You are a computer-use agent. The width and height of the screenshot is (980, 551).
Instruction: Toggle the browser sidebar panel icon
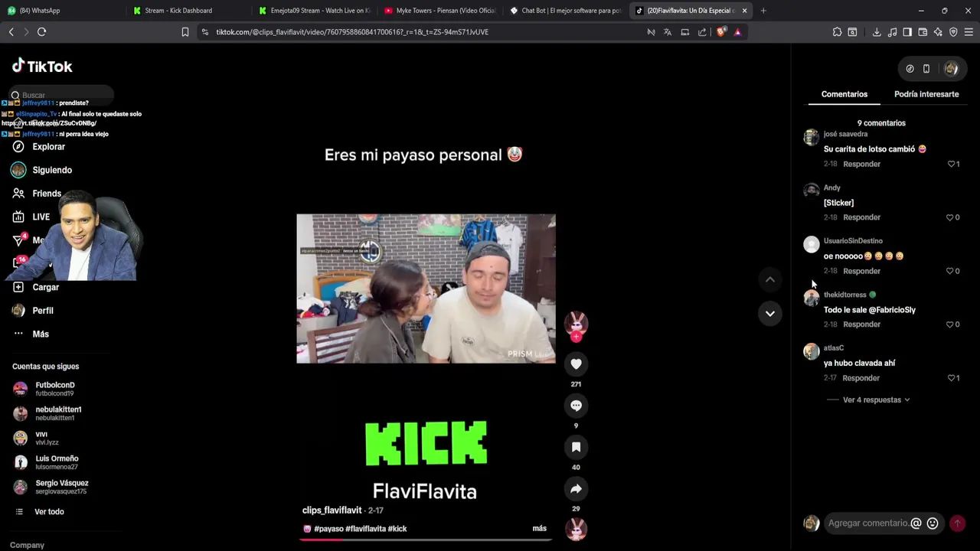point(907,32)
